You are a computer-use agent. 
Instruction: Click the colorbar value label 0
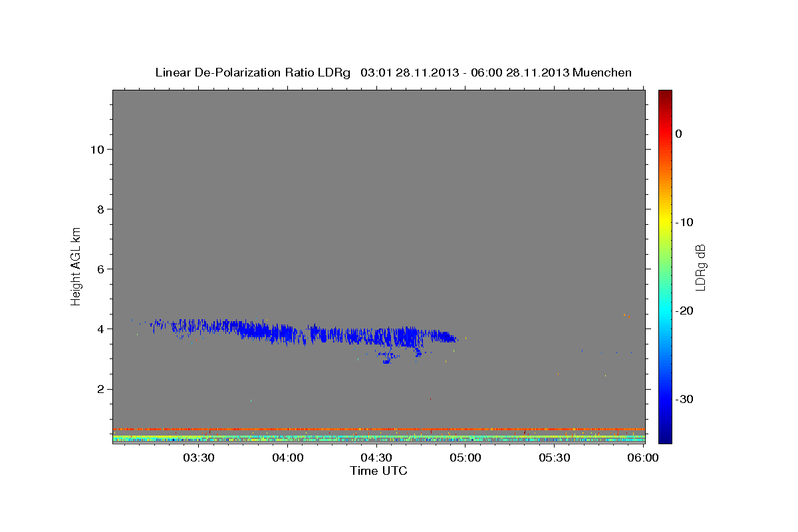click(678, 134)
